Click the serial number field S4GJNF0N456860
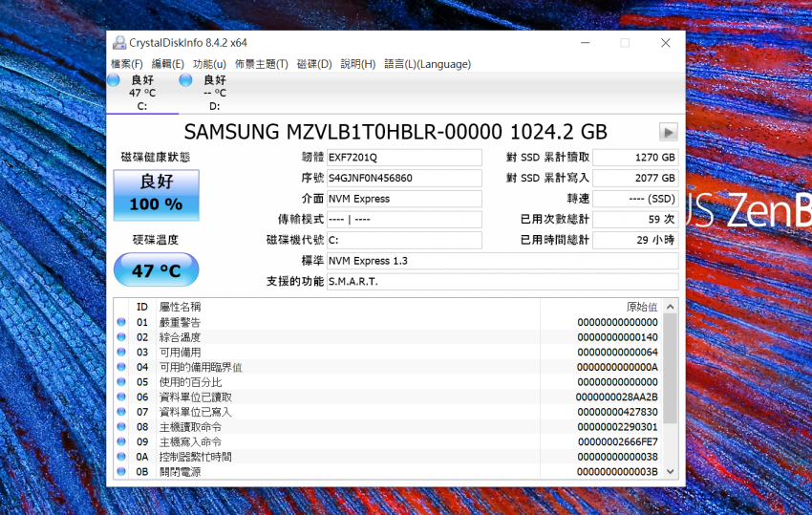Image resolution: width=812 pixels, height=515 pixels. click(x=404, y=179)
